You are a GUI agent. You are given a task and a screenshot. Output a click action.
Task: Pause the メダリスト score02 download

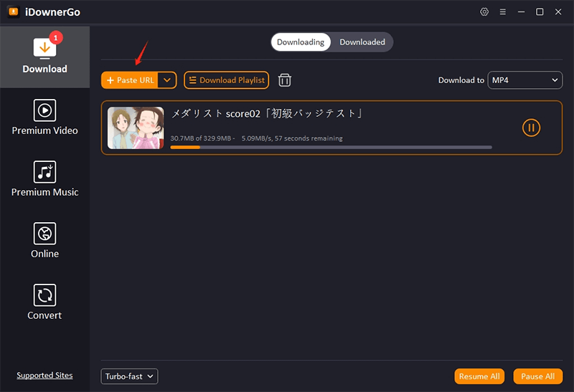click(x=531, y=128)
